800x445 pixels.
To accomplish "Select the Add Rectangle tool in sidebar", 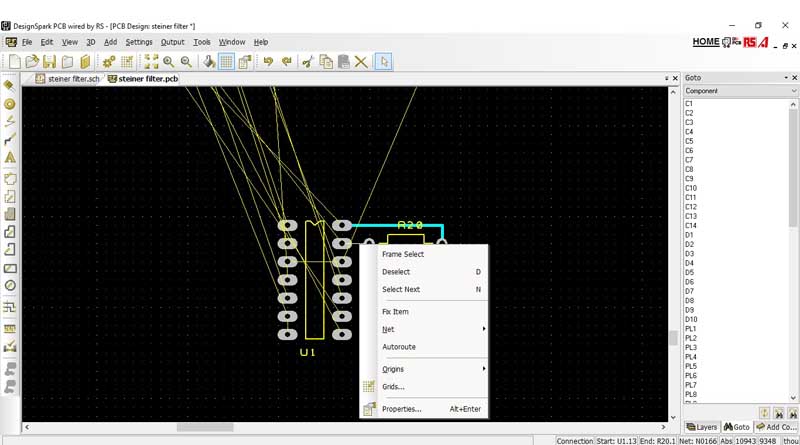I will pyautogui.click(x=9, y=268).
